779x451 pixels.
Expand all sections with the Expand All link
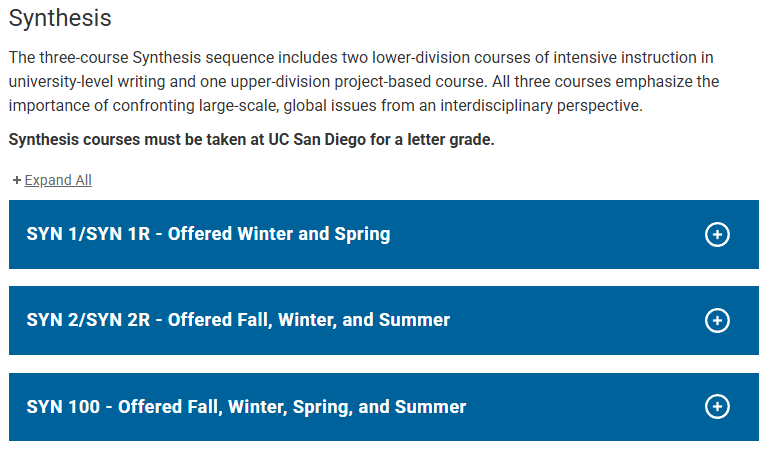(x=58, y=180)
